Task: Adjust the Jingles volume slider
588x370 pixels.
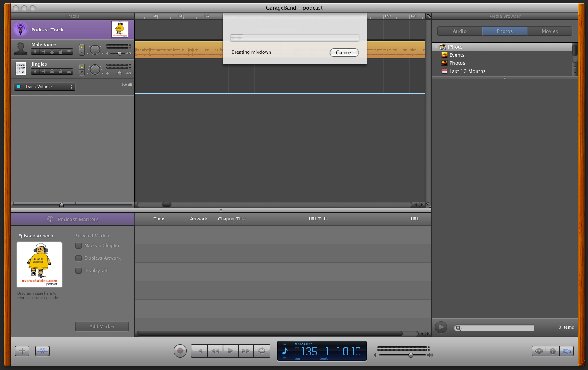Action: coord(119,73)
